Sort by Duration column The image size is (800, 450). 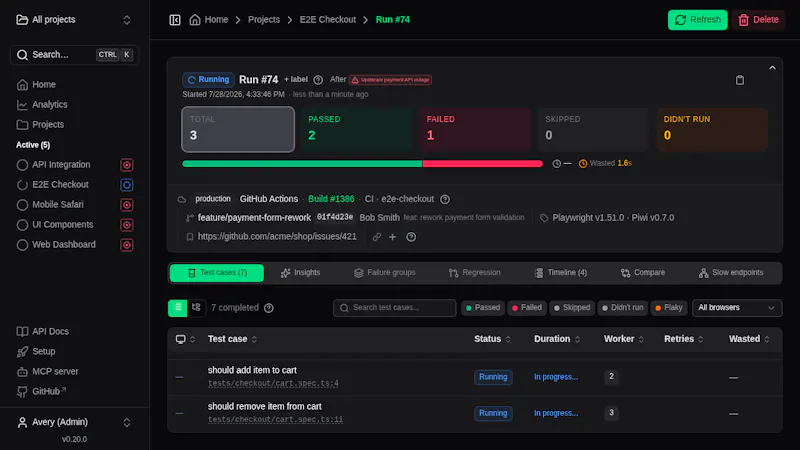point(557,339)
